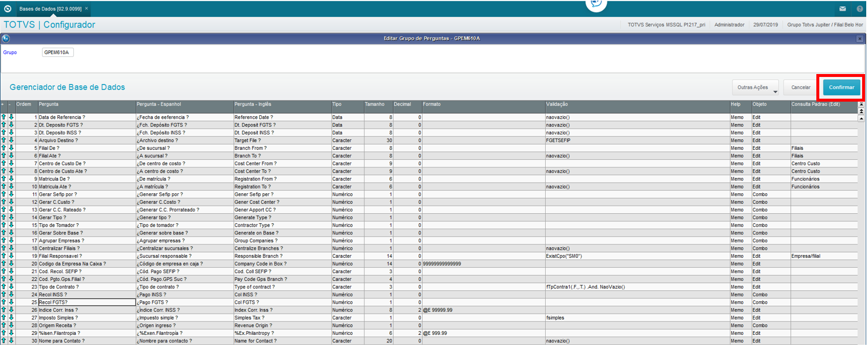Viewport: 868px width, 346px height.
Task: Move 'Filial Ate ?' row down
Action: 11,156
